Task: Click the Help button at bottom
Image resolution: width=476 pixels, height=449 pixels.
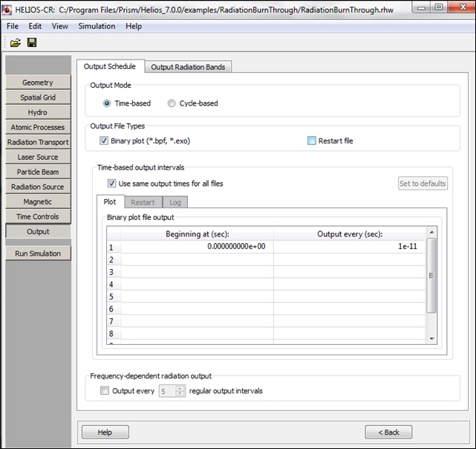Action: [x=105, y=432]
